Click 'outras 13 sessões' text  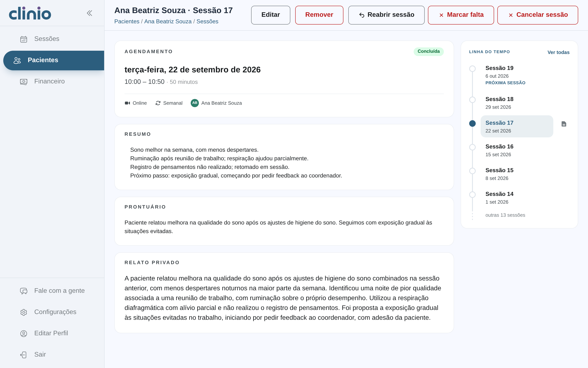(x=505, y=215)
